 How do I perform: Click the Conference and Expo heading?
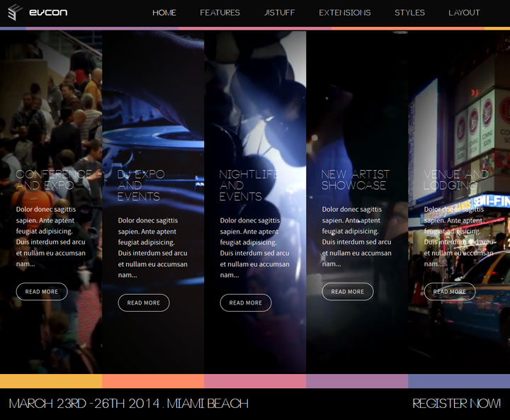point(54,180)
